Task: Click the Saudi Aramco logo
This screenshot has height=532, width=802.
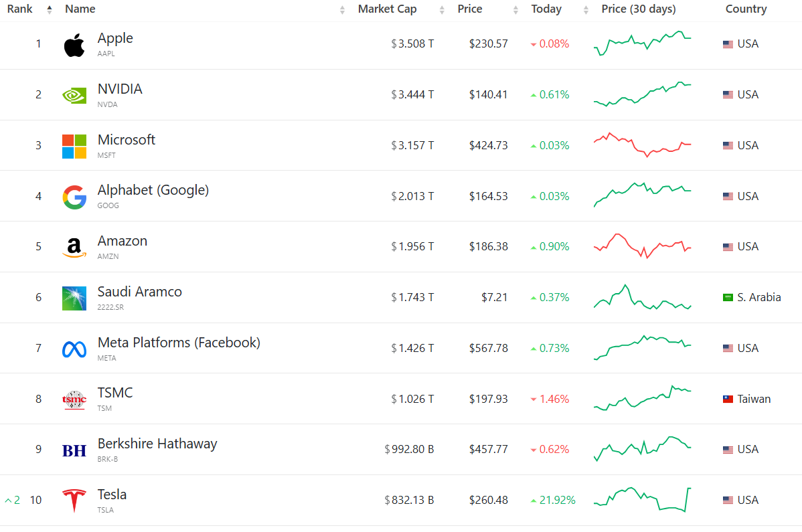Action: [x=74, y=298]
